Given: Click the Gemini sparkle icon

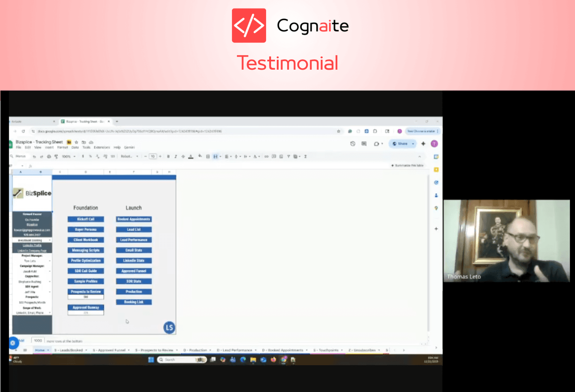Looking at the screenshot, I should pyautogui.click(x=423, y=144).
